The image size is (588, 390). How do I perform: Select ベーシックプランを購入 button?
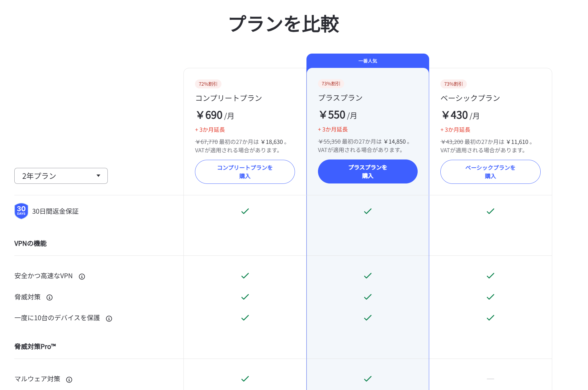(491, 172)
